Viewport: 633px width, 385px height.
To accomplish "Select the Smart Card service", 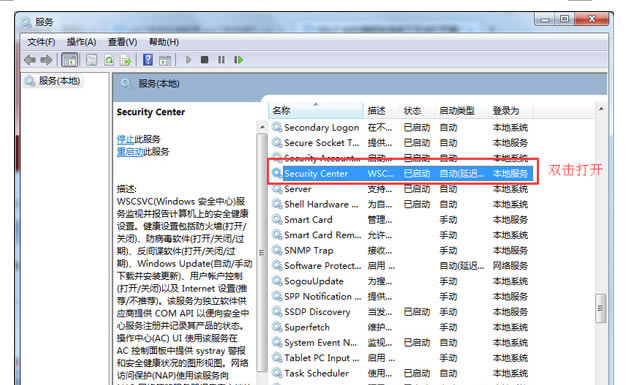I will coord(308,220).
